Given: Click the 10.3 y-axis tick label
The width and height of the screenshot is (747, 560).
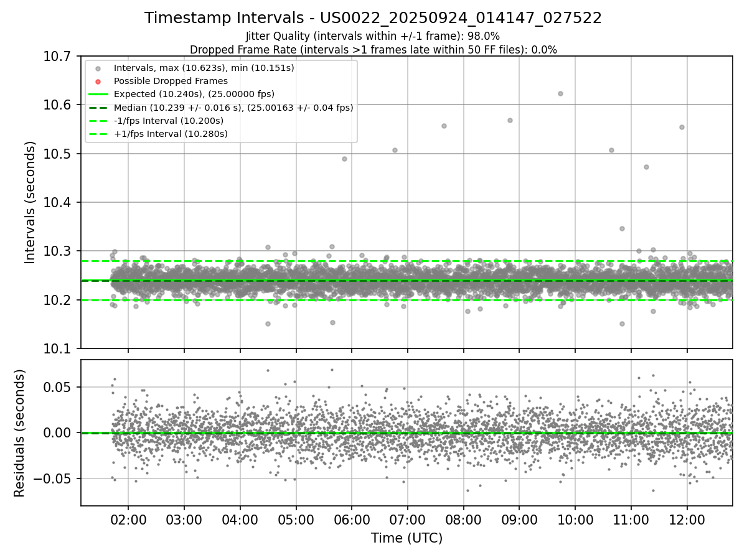Looking at the screenshot, I should (58, 251).
